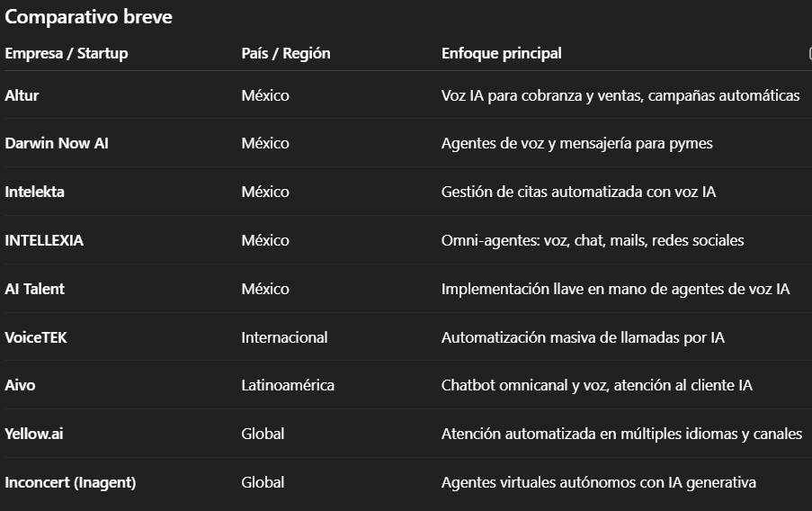This screenshot has width=812, height=511.
Task: Select the "Latinoamérica" region cell for Aivo
Action: click(x=288, y=385)
